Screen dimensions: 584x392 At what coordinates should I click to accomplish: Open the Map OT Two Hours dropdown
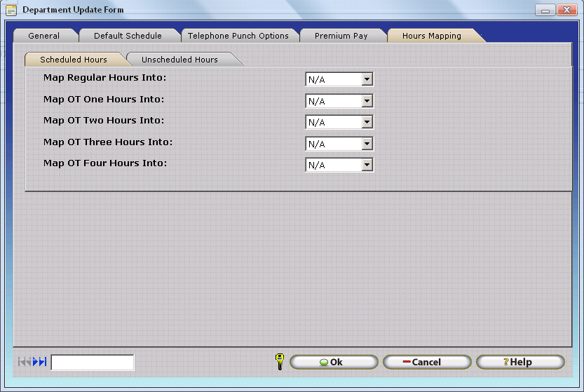(367, 123)
